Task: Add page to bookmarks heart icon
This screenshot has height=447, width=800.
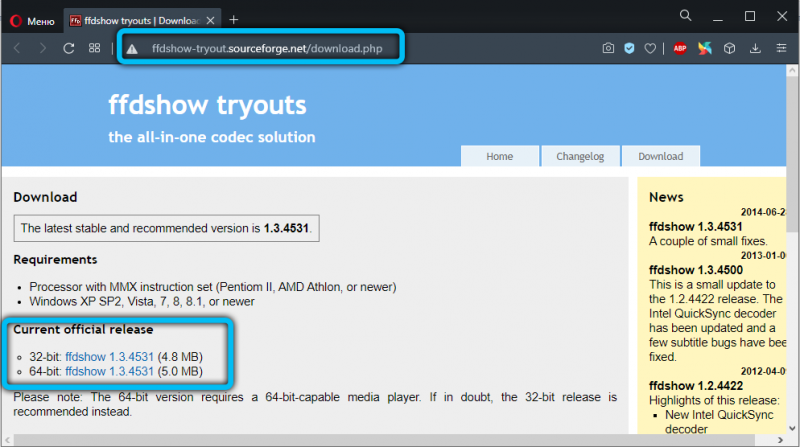Action: [x=650, y=48]
